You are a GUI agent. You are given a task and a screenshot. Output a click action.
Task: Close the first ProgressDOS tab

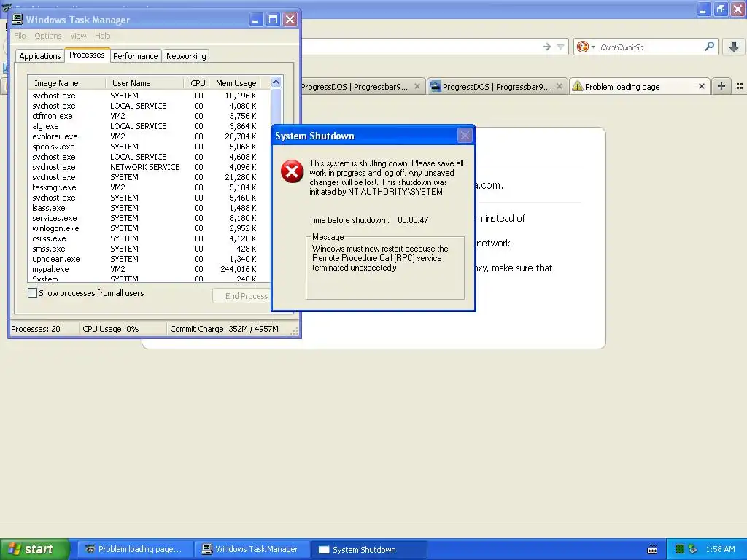coord(417,86)
